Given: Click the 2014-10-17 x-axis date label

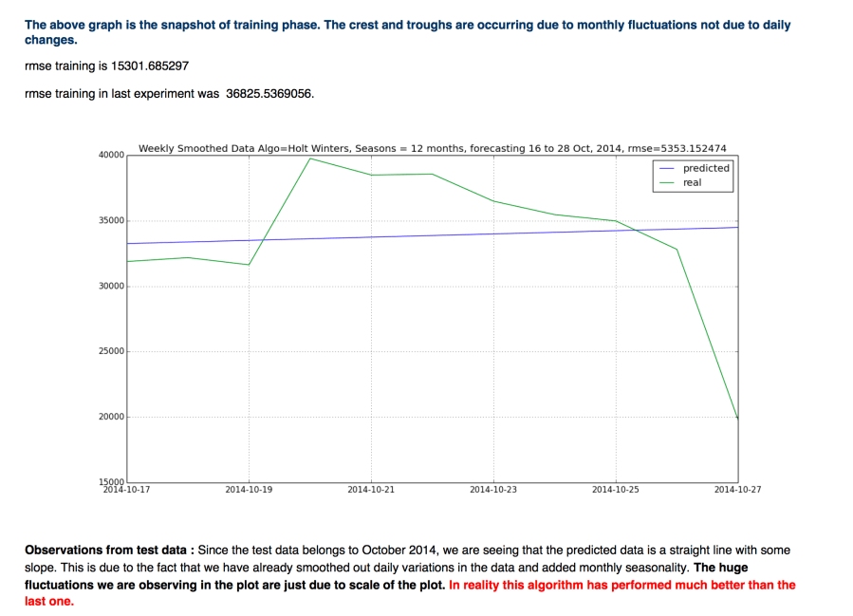Looking at the screenshot, I should 128,490.
